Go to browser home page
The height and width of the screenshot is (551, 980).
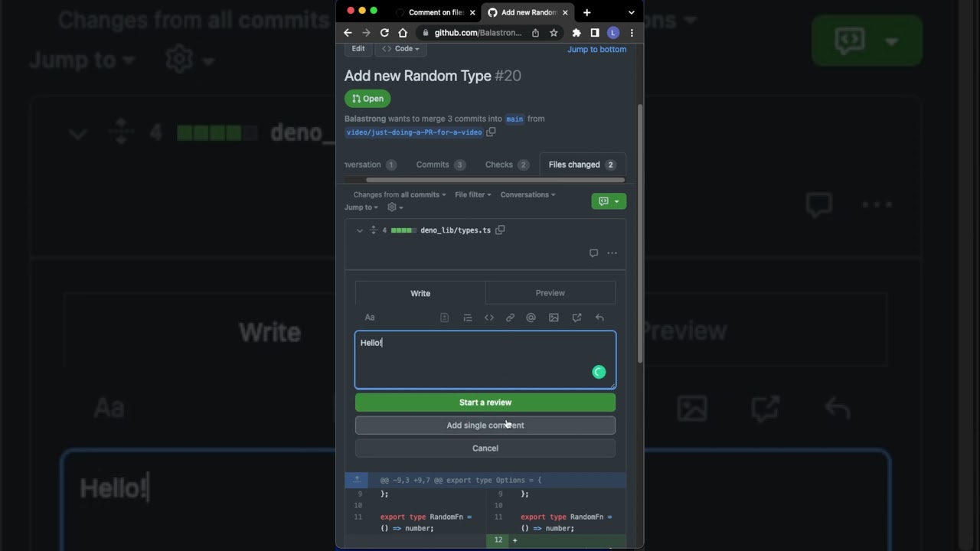(x=403, y=33)
